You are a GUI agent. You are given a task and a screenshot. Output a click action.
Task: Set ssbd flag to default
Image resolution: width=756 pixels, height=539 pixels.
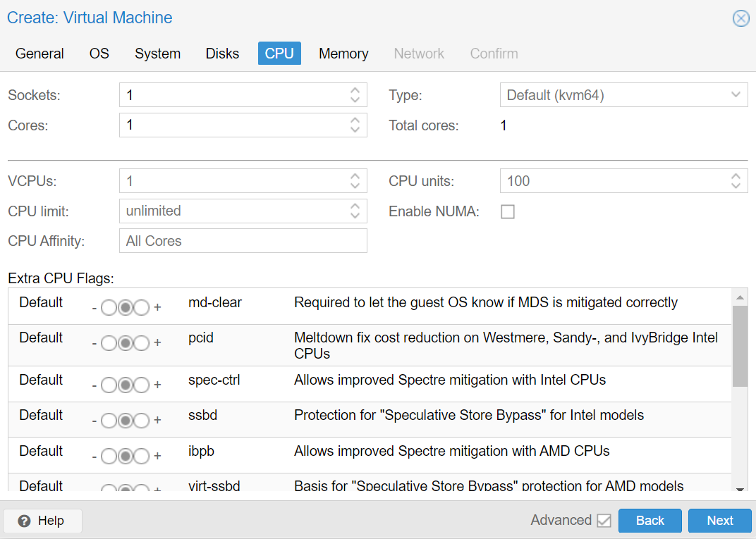click(126, 421)
